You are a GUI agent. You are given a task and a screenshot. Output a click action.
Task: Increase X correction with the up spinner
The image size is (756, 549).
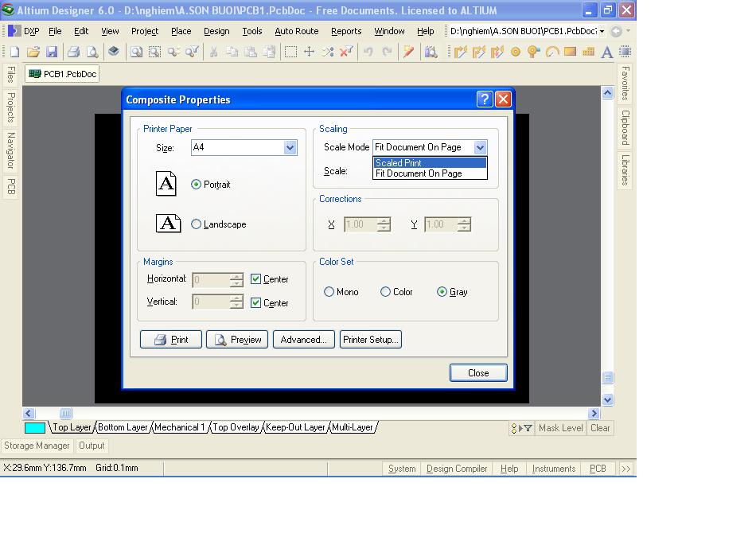tap(384, 220)
